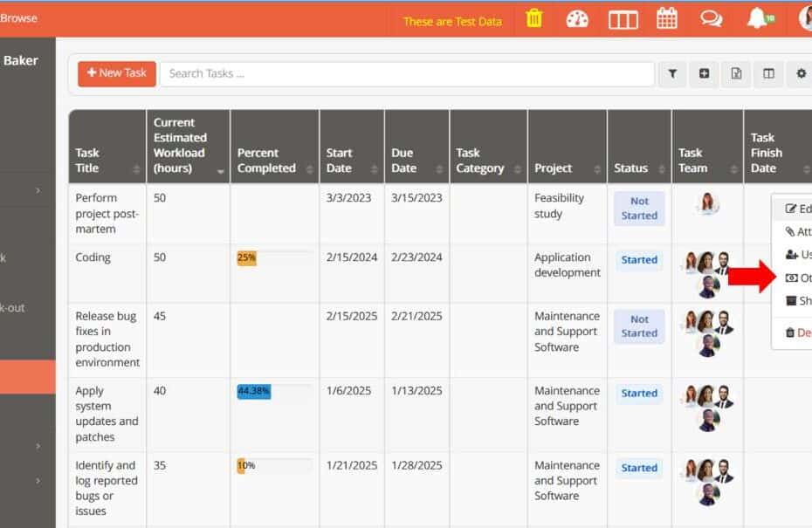The width and height of the screenshot is (812, 528).
Task: Choose the red Delete context menu entry
Action: tap(799, 333)
